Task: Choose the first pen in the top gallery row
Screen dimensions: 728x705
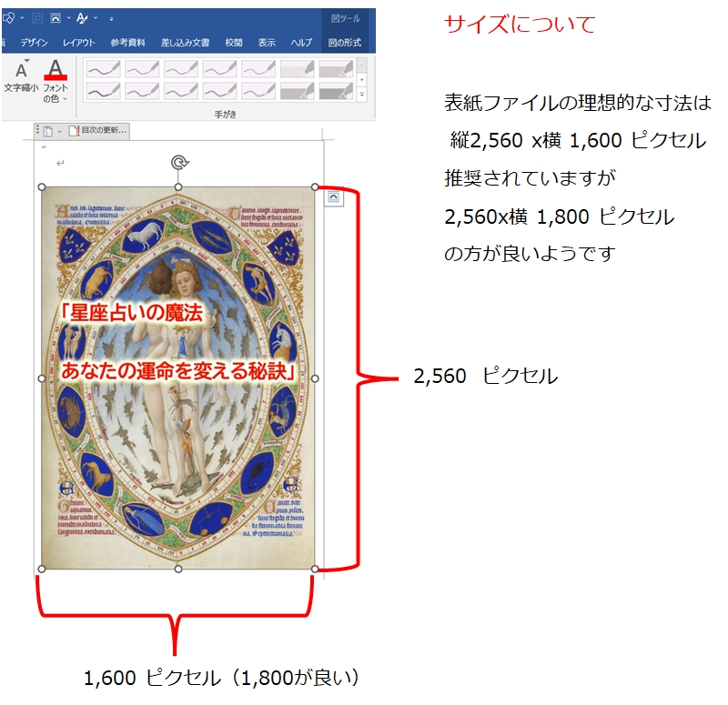Action: click(x=103, y=69)
